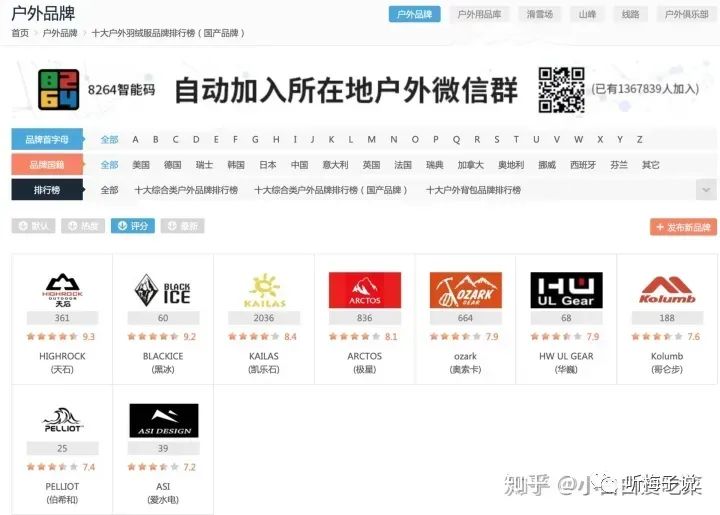Screen dimensions: 720x515
Task: Filter brand nationality by 中国
Action: pos(299,165)
